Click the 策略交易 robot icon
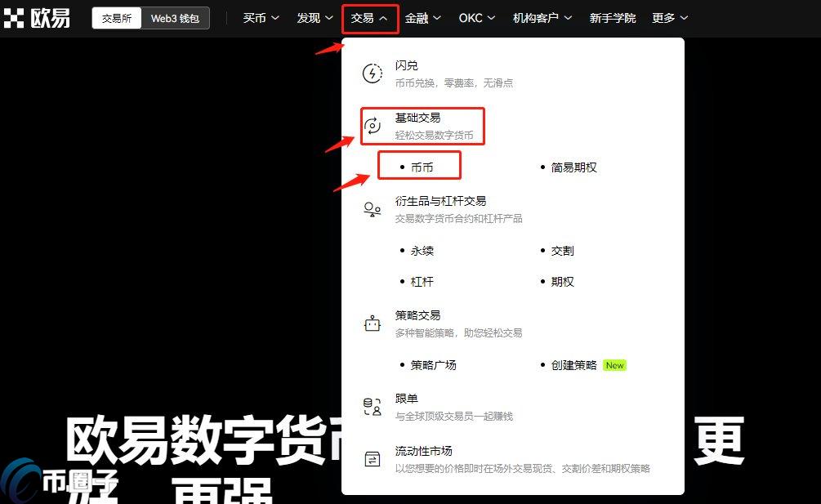Viewport: 821px width, 504px height. [372, 323]
